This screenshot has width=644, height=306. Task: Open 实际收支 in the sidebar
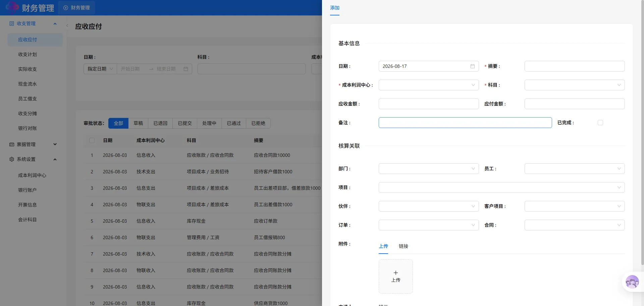coord(35,69)
